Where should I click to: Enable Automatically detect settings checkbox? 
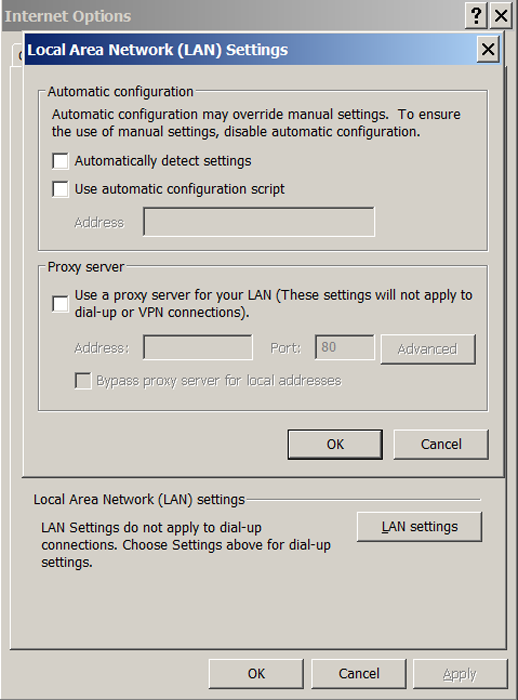tap(60, 161)
